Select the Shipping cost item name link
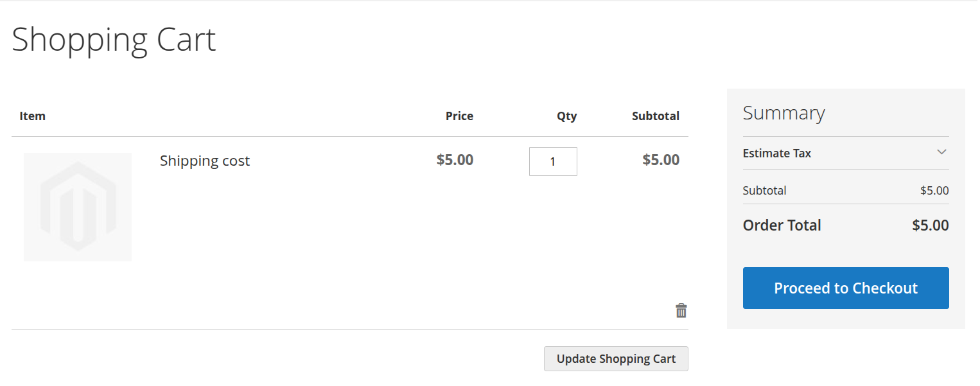The image size is (980, 386). click(204, 161)
